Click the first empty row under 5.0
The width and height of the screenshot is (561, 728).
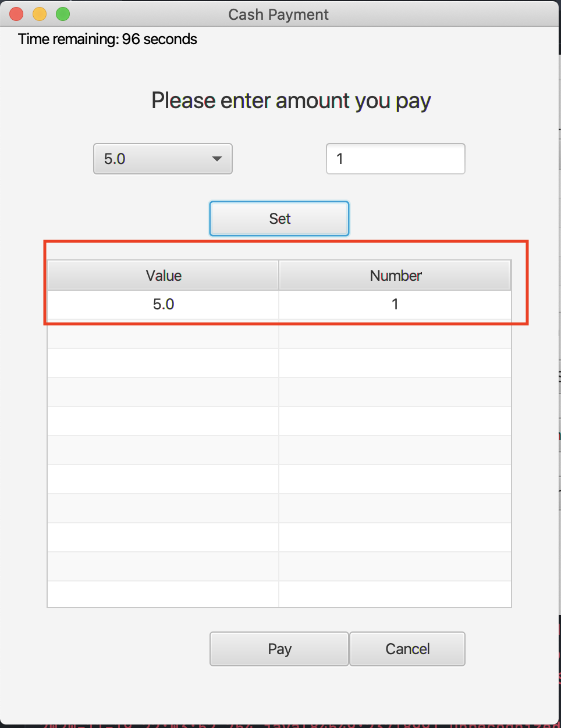(x=163, y=334)
